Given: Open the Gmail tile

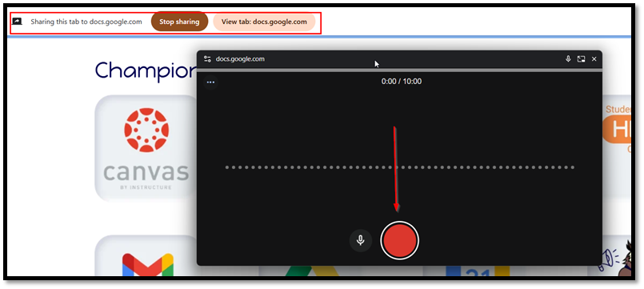Looking at the screenshot, I should 147,255.
